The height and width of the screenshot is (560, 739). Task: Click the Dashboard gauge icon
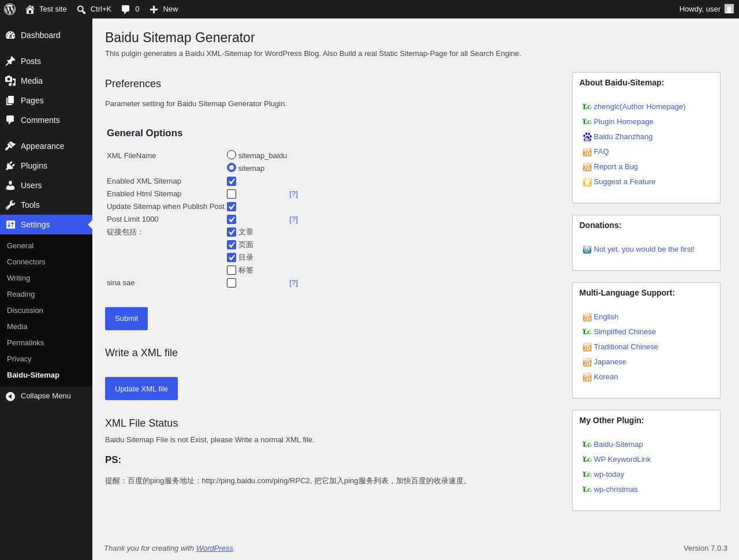pos(10,35)
